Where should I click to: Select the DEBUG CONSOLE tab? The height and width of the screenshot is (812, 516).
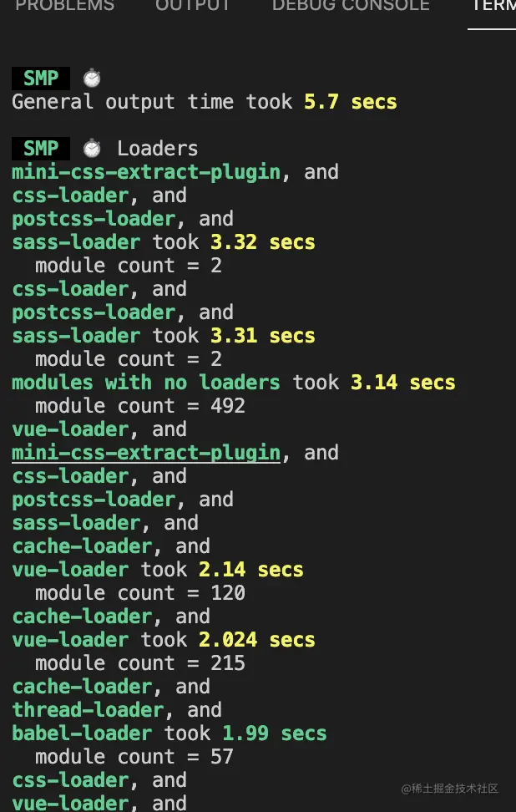pyautogui.click(x=351, y=7)
